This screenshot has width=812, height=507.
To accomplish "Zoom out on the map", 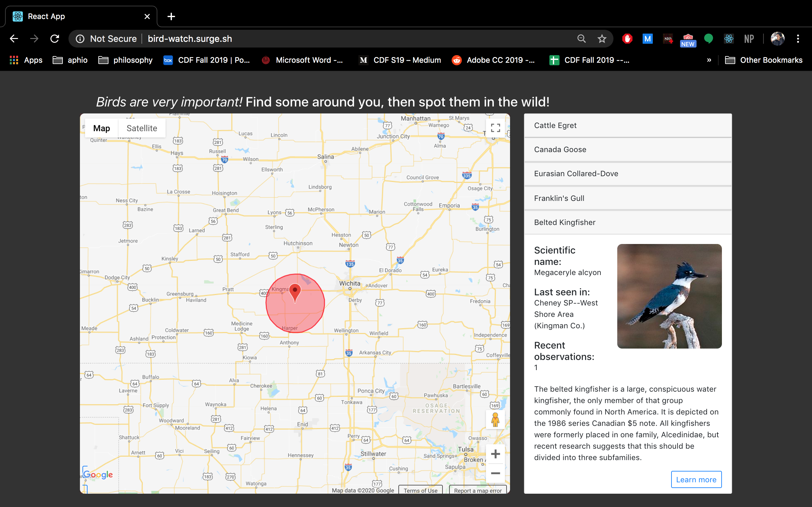I will click(x=495, y=473).
